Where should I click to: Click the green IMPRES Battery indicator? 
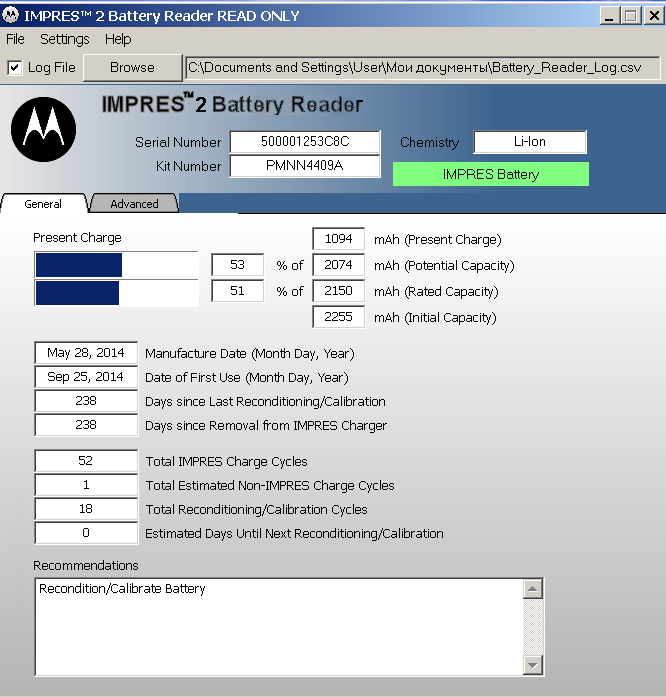pyautogui.click(x=490, y=174)
